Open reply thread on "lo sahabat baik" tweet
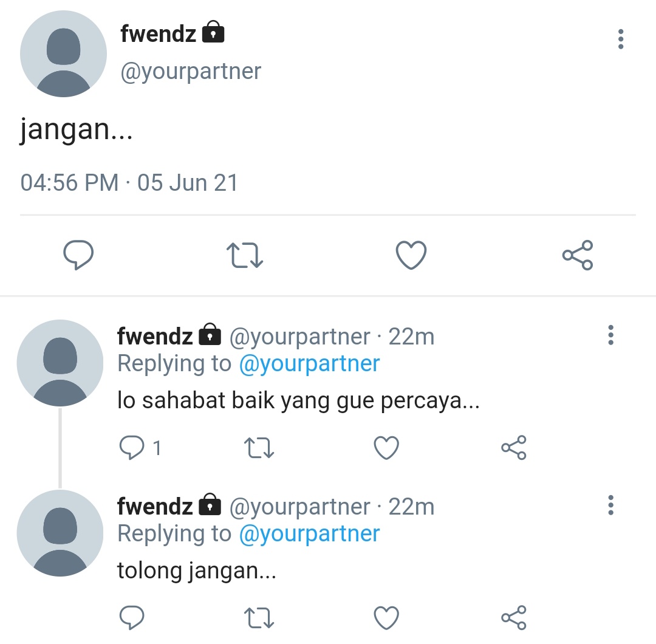The height and width of the screenshot is (644, 656). tap(140, 448)
